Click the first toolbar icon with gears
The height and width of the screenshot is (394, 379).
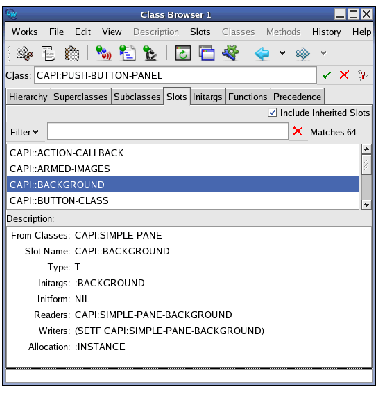coord(25,53)
